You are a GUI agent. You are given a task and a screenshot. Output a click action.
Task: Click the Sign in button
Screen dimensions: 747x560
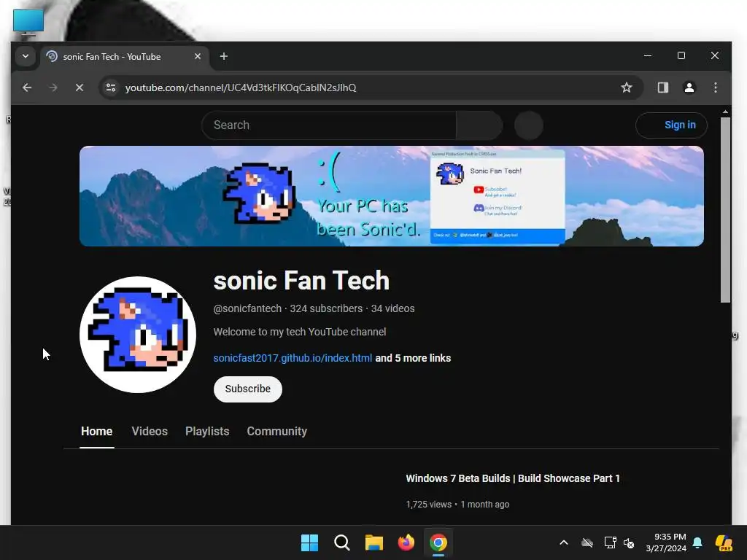pyautogui.click(x=671, y=125)
